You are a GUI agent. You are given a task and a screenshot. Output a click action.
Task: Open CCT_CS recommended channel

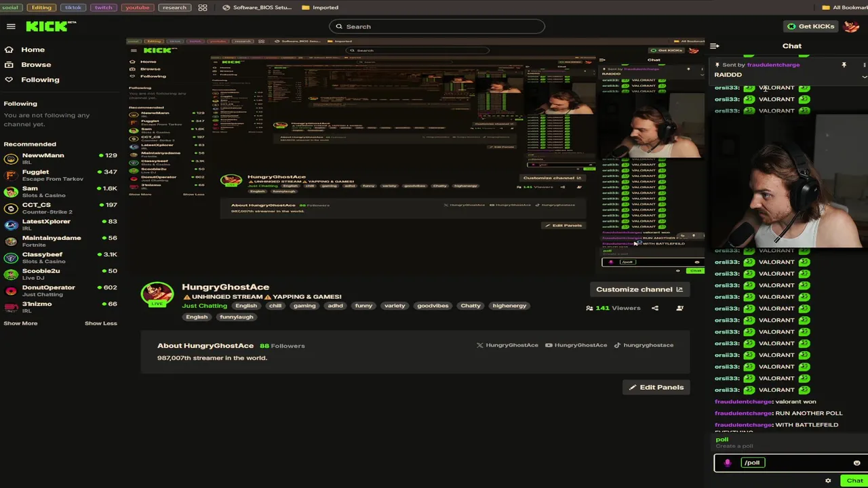[60, 208]
